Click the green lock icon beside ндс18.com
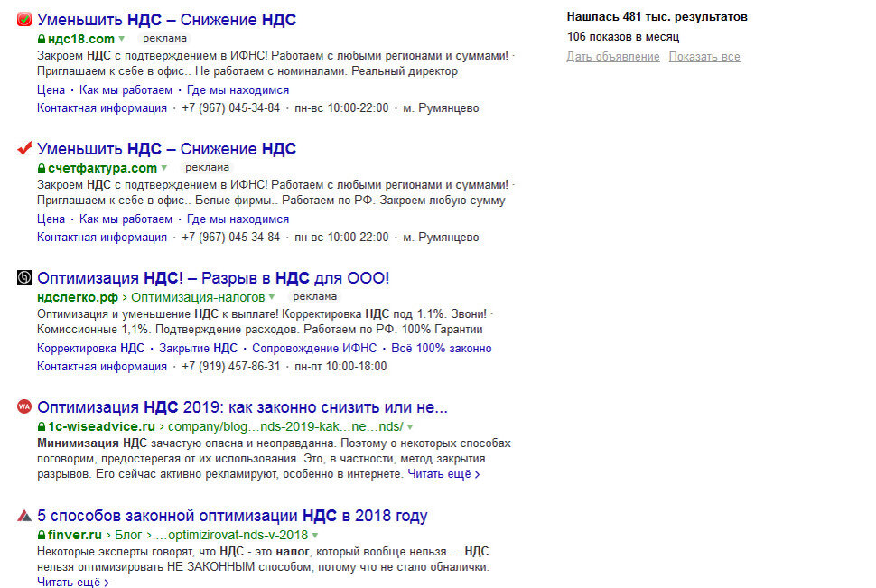The width and height of the screenshot is (876, 588). pos(42,39)
